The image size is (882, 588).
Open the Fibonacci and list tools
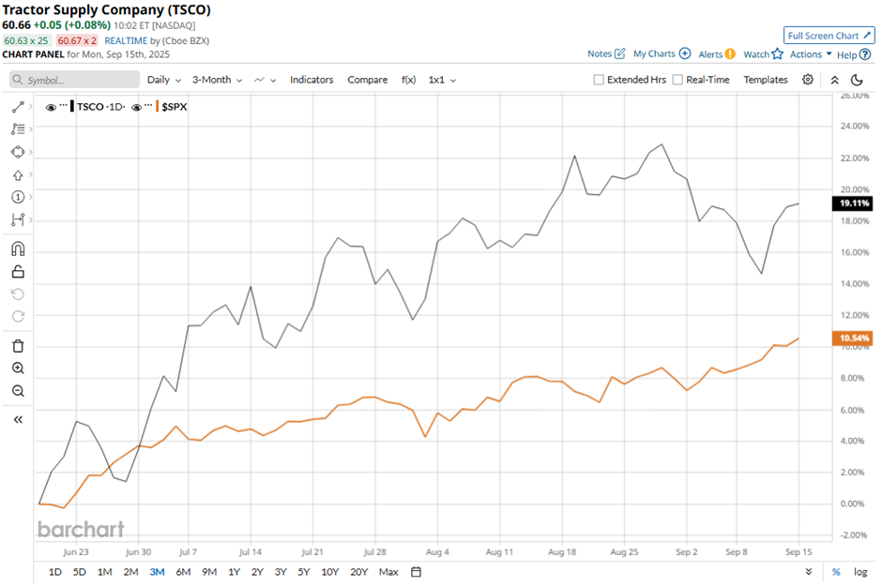tap(18, 129)
